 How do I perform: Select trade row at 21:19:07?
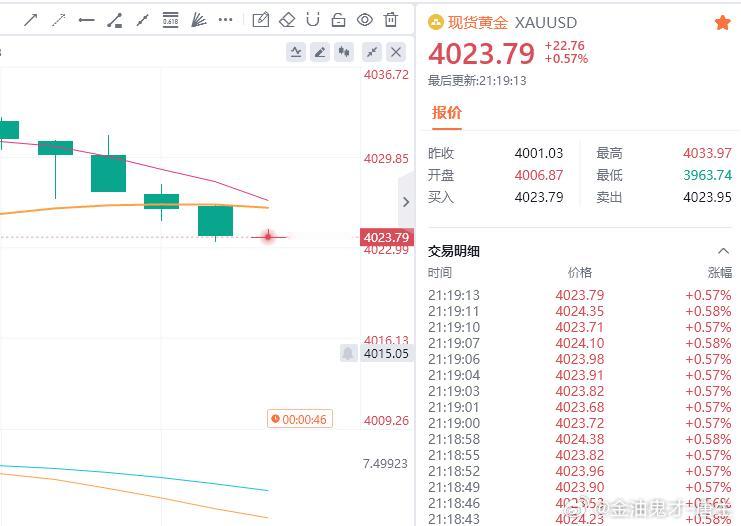pyautogui.click(x=580, y=343)
